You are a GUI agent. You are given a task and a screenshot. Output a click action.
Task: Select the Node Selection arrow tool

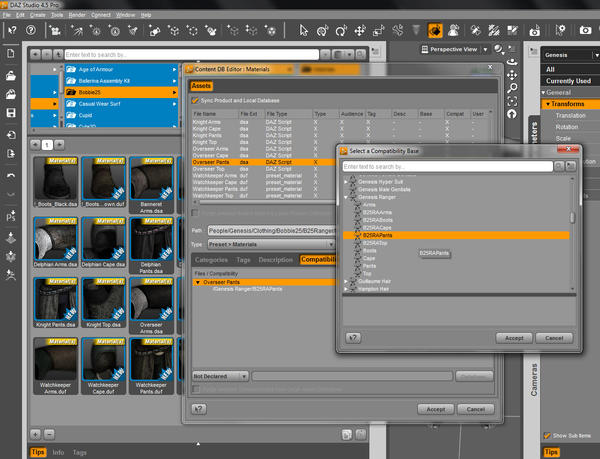303,30
